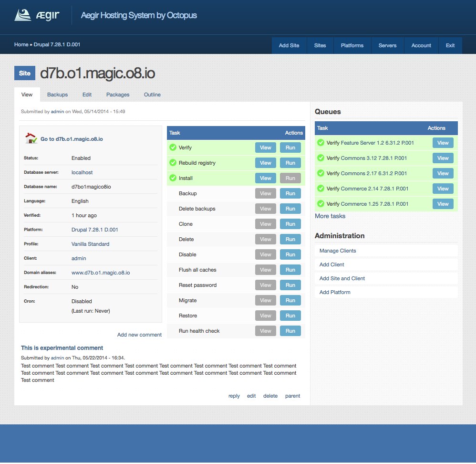Screen dimensions: 476x464
Task: Open Platforms in the top navigation
Action: 352,45
